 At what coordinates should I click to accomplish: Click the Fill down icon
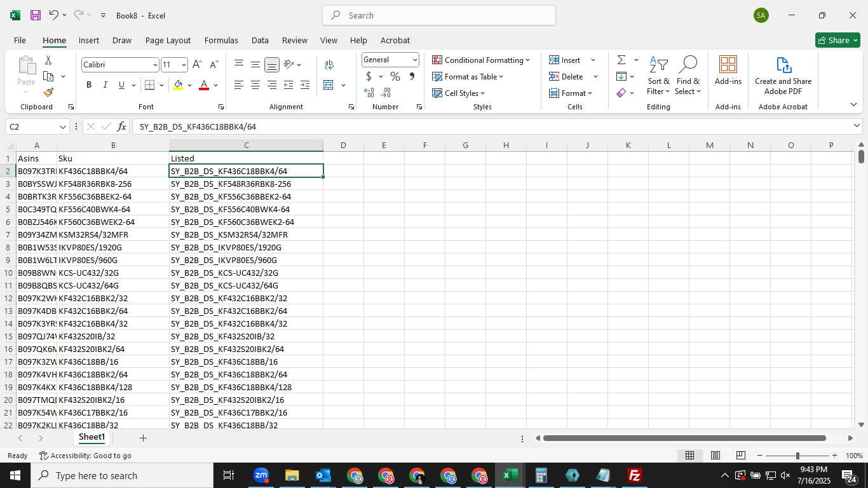(621, 76)
